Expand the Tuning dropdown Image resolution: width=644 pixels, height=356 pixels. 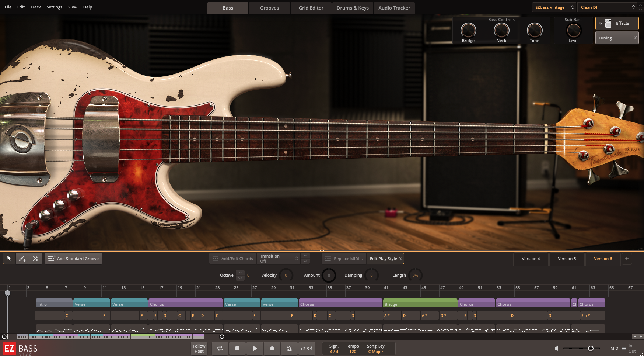(617, 38)
